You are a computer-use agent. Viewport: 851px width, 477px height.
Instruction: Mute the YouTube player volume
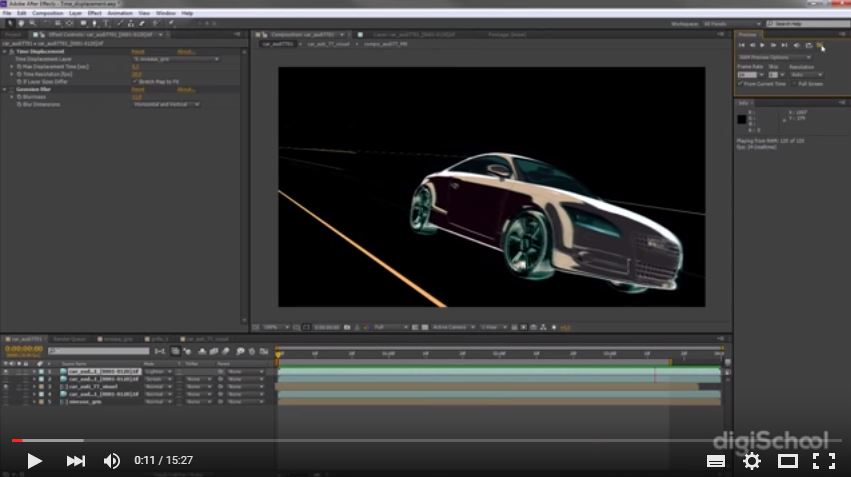[x=112, y=461]
